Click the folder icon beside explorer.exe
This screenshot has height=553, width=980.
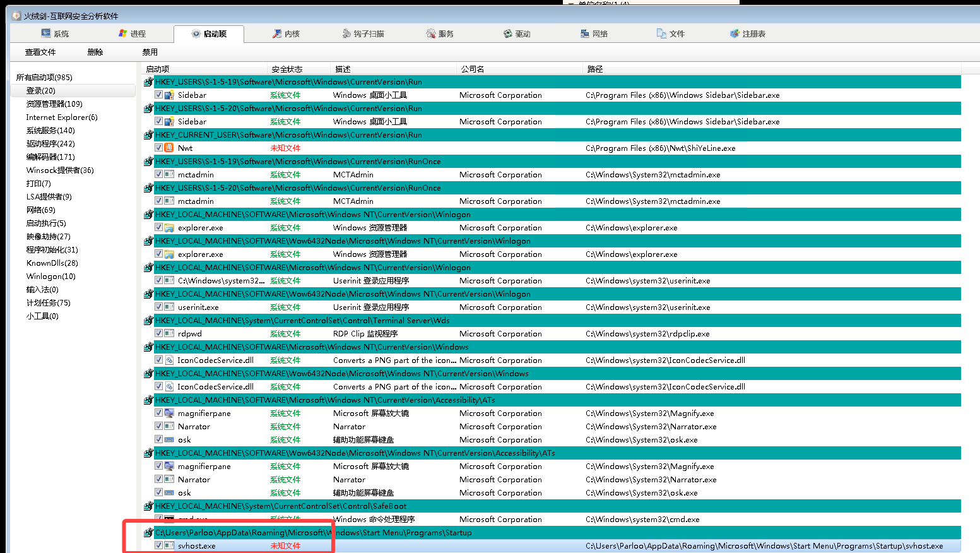point(168,227)
